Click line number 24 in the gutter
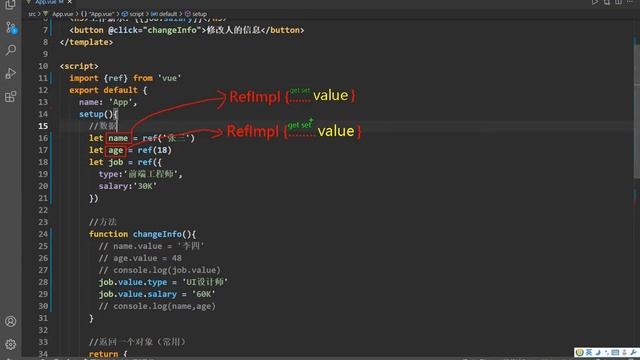Viewport: 640px width, 360px height. 43,234
